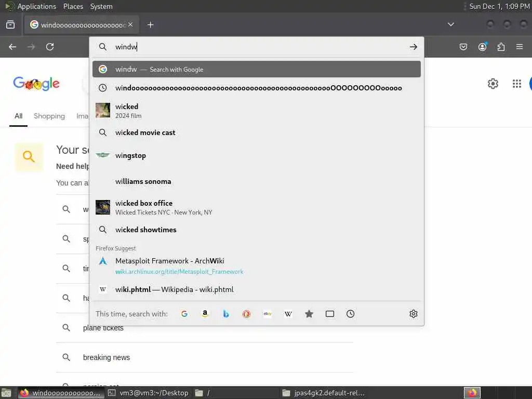
Task: Open search settings gear in dropdown
Action: tap(413, 314)
